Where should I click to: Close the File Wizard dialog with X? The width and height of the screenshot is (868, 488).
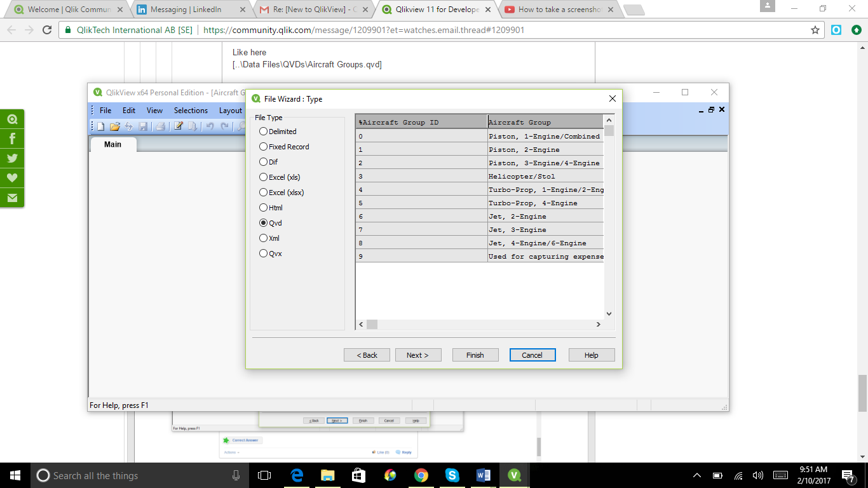click(x=613, y=98)
